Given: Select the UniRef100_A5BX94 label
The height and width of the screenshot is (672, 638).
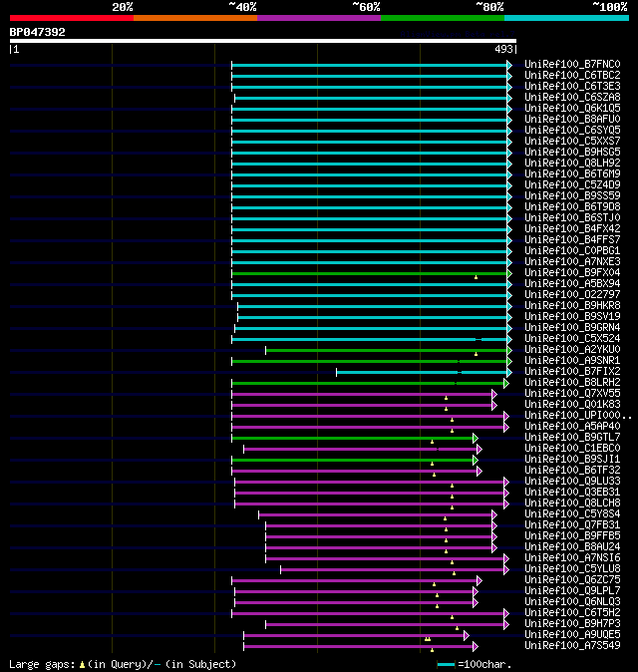Looking at the screenshot, I should click(x=572, y=284).
